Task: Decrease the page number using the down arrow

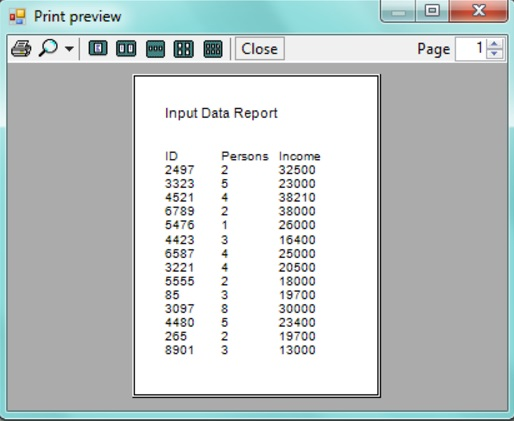Action: [495, 54]
